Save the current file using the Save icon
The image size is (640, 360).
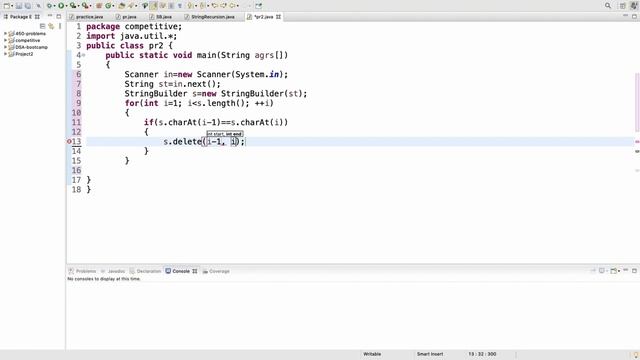pos(19,6)
